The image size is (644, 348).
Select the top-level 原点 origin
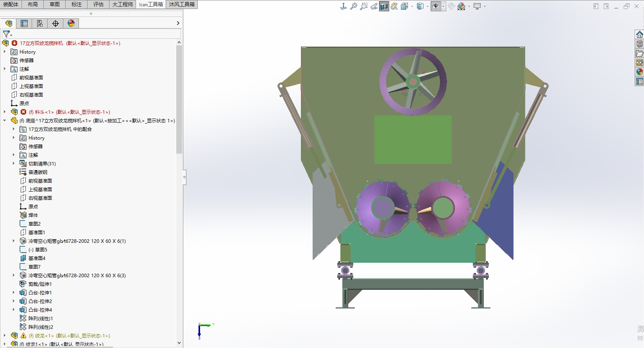tap(24, 103)
